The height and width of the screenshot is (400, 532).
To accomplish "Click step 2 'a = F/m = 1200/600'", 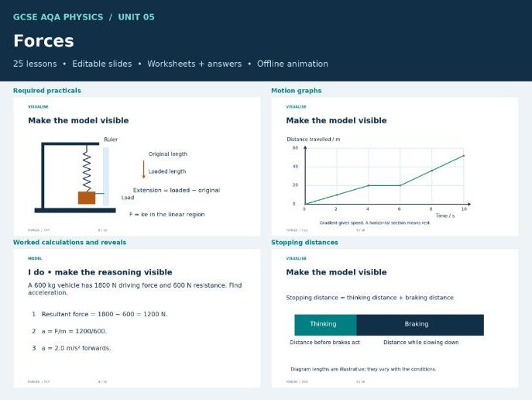I will [74, 332].
